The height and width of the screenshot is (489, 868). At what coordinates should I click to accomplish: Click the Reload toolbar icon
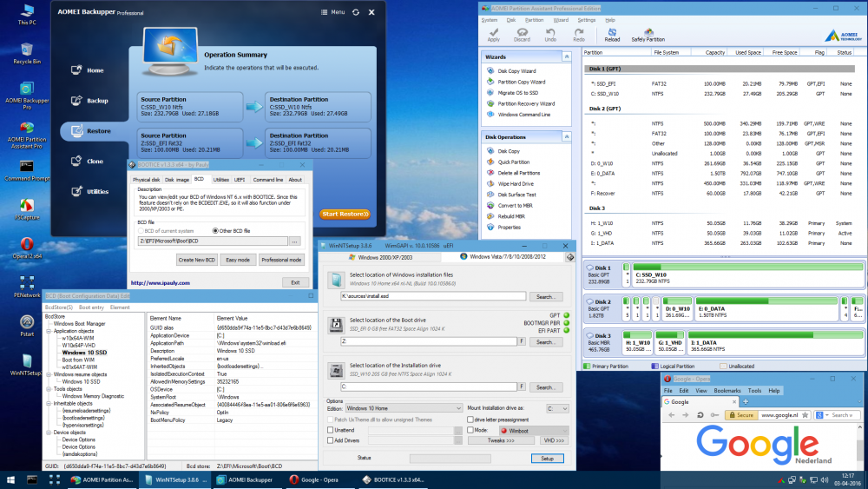pos(612,35)
